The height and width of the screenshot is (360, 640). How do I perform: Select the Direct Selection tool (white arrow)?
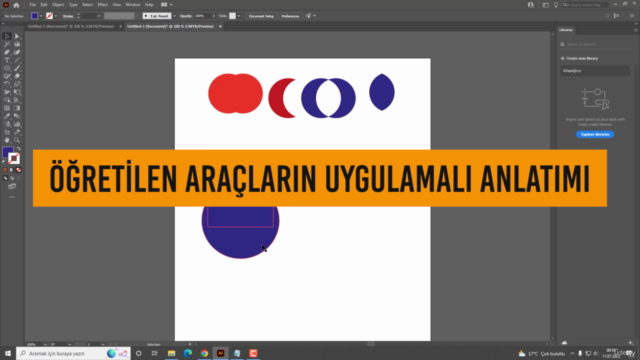tap(17, 36)
